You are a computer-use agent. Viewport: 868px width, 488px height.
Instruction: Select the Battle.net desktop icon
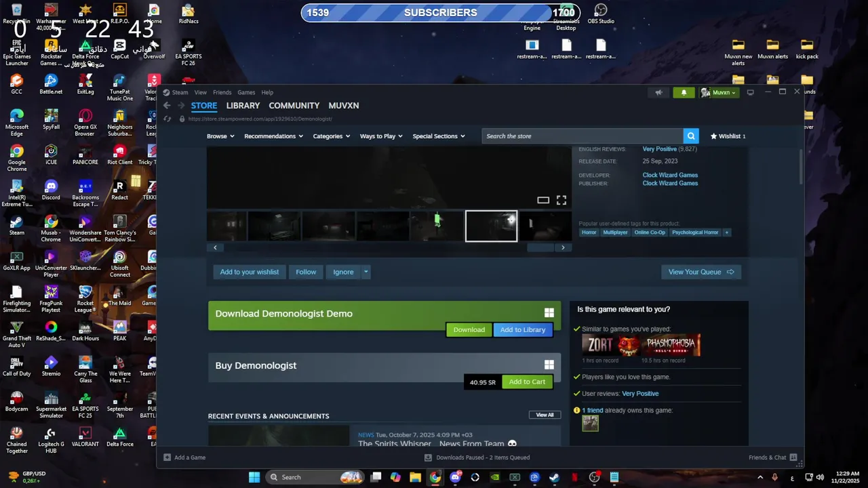(x=51, y=84)
